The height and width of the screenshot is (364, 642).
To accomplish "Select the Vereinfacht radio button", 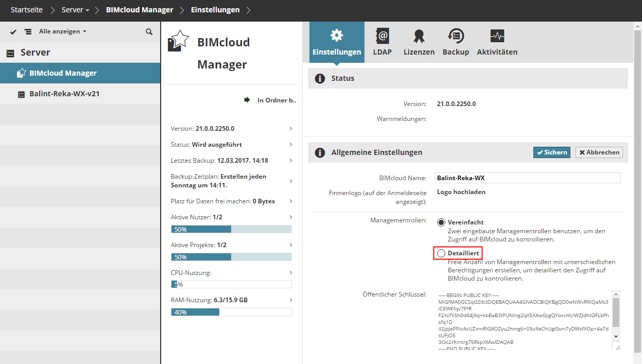I will pyautogui.click(x=441, y=222).
